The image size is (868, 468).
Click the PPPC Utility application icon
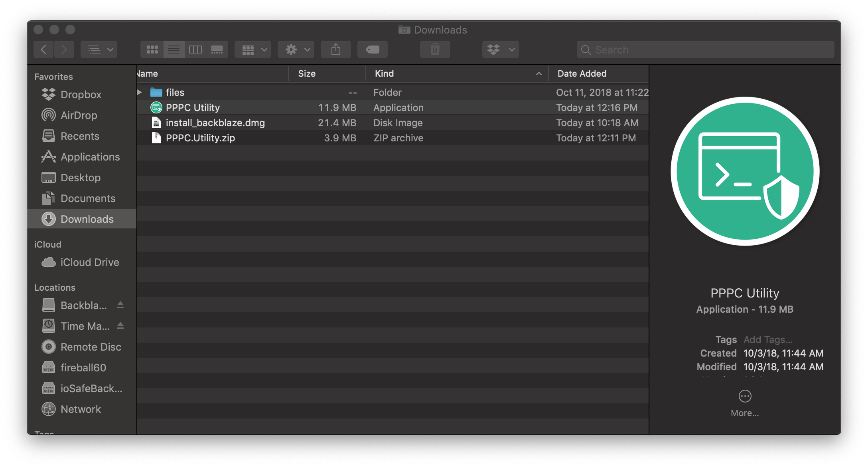pos(156,107)
